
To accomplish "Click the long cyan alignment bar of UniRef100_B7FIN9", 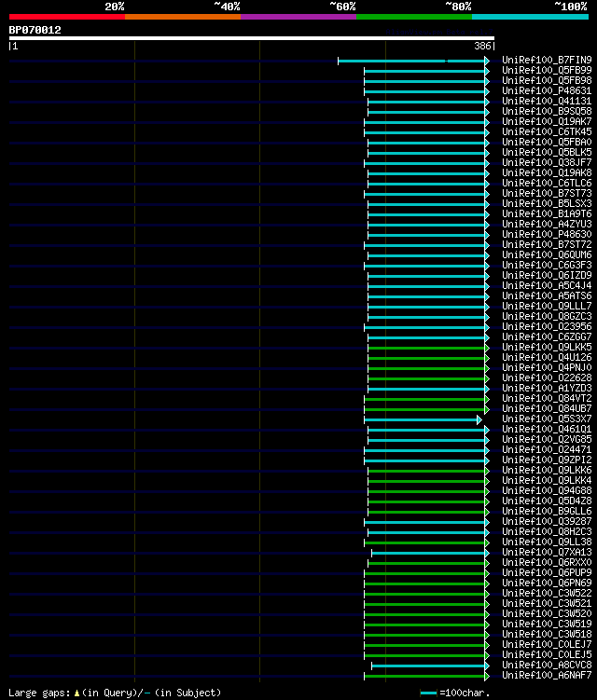I will click(413, 62).
